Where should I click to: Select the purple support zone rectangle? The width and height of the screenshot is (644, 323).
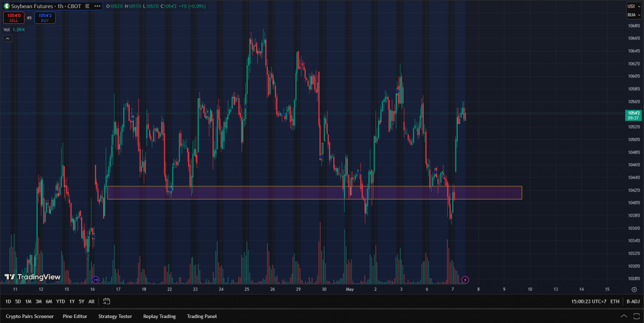click(314, 193)
